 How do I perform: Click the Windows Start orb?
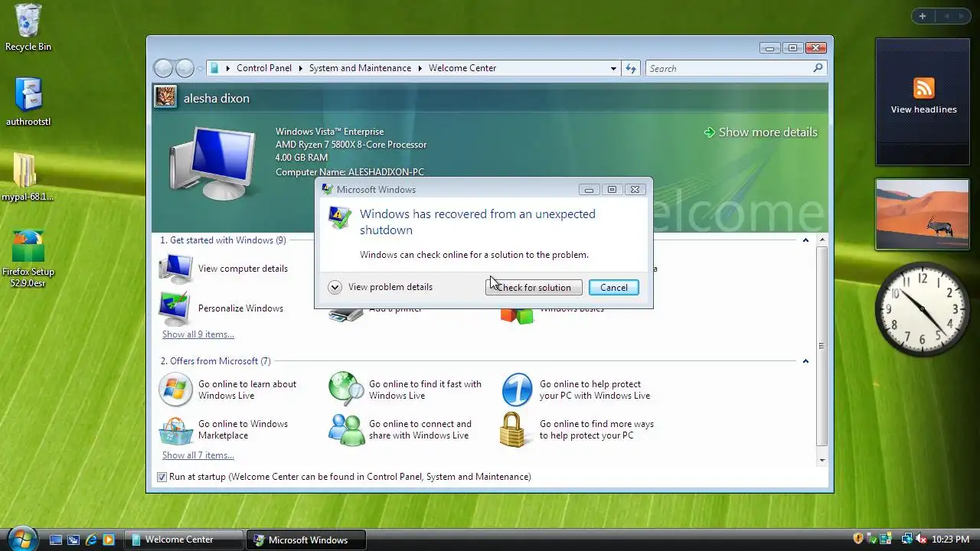tap(21, 538)
